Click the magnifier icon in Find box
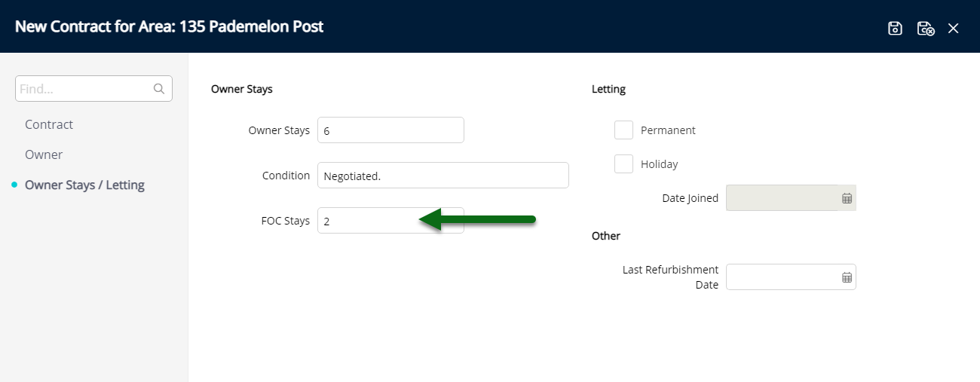This screenshot has width=980, height=382. pos(159,89)
